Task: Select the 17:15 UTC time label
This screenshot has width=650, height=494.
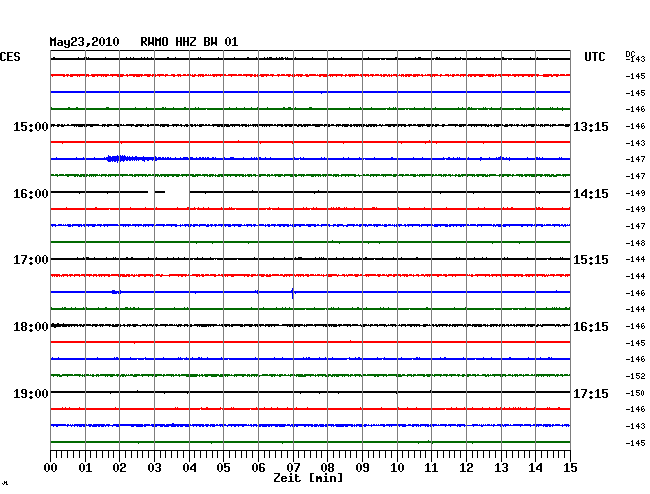Action: (591, 394)
